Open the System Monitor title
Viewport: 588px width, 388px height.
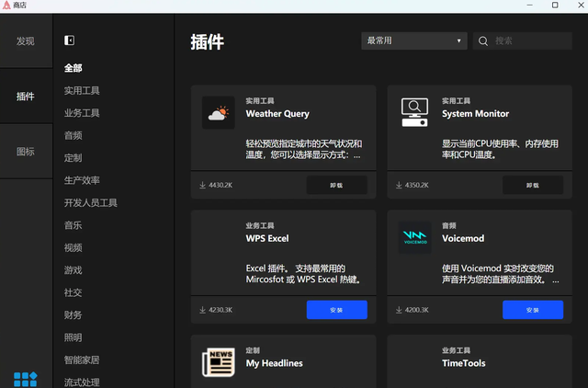476,114
